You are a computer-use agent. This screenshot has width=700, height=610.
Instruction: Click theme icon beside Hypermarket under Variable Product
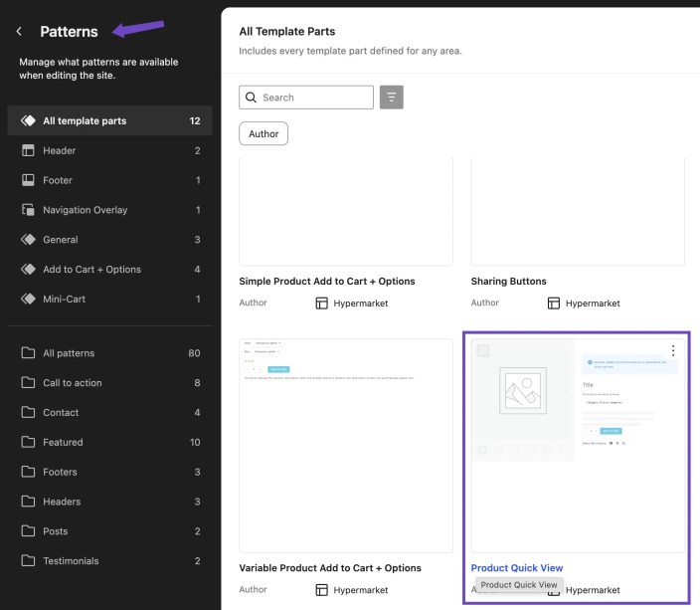321,590
